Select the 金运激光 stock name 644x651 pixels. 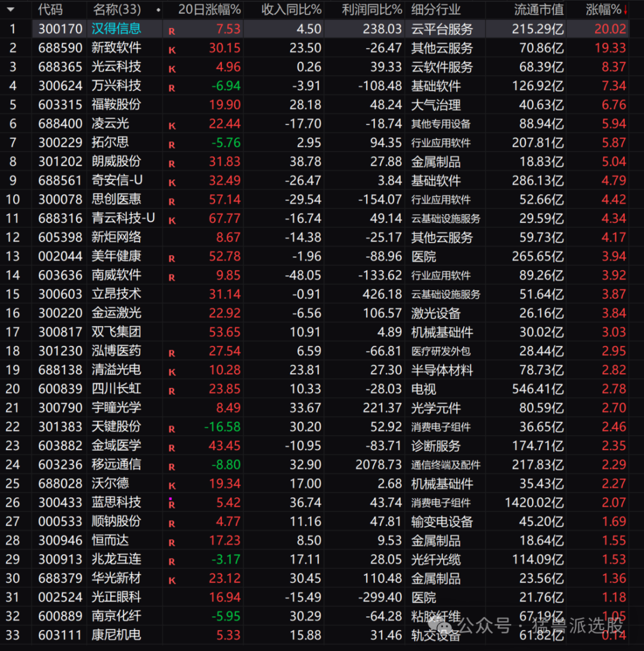(116, 313)
